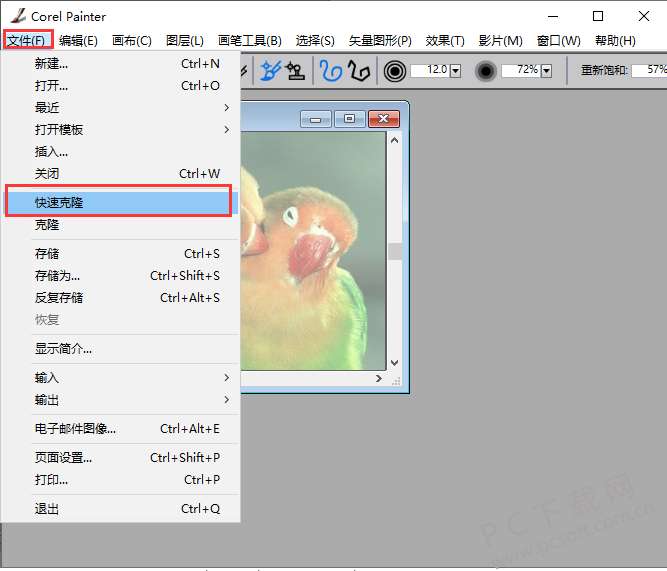Viewport: 667px width, 571px height.
Task: Click the document scroll up arrow
Action: pos(394,140)
